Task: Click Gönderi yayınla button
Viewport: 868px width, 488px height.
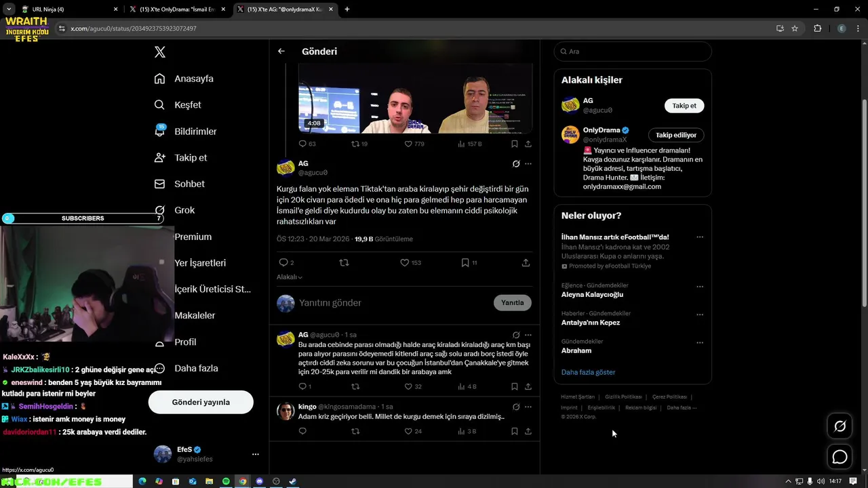Action: pos(201,402)
